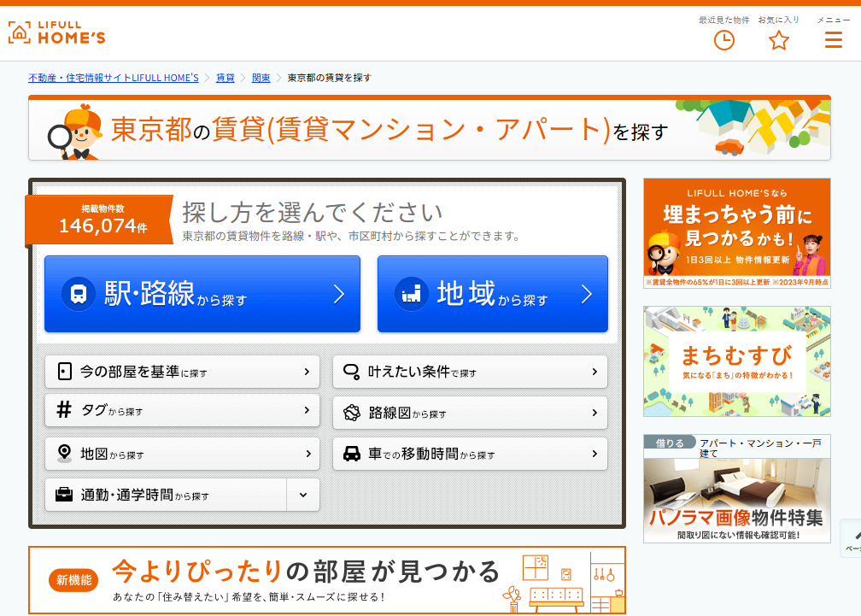Click the train icon in 駅・路線 button
The width and height of the screenshot is (861, 616).
(x=79, y=294)
